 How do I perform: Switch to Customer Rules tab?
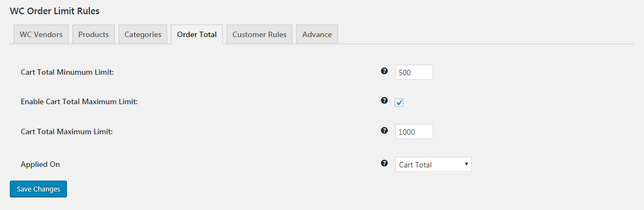tap(260, 34)
